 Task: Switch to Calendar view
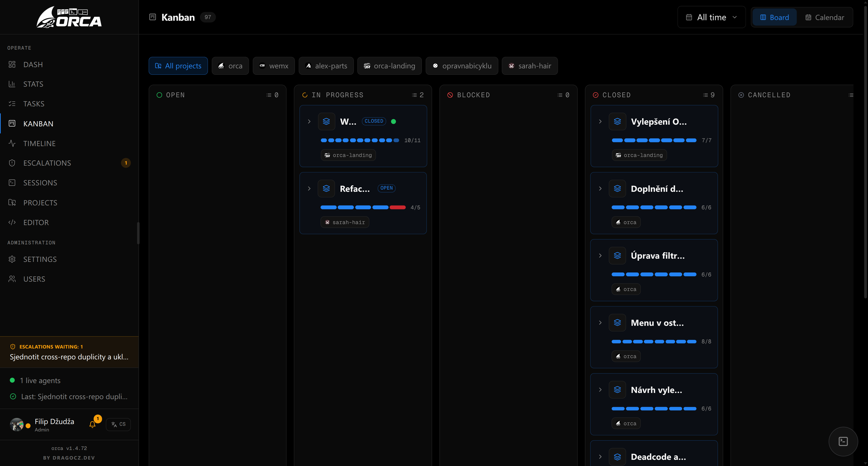(x=825, y=17)
